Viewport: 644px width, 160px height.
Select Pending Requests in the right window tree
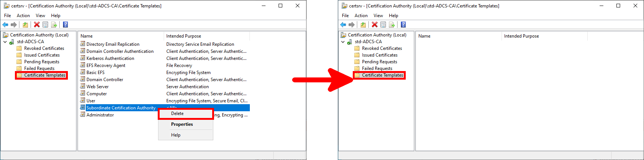coord(380,62)
